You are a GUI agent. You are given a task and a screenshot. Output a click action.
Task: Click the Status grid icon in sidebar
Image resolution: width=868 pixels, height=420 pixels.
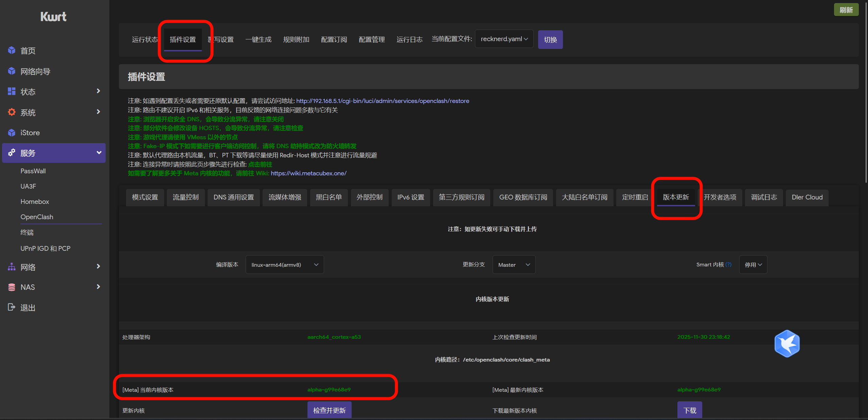pyautogui.click(x=12, y=91)
